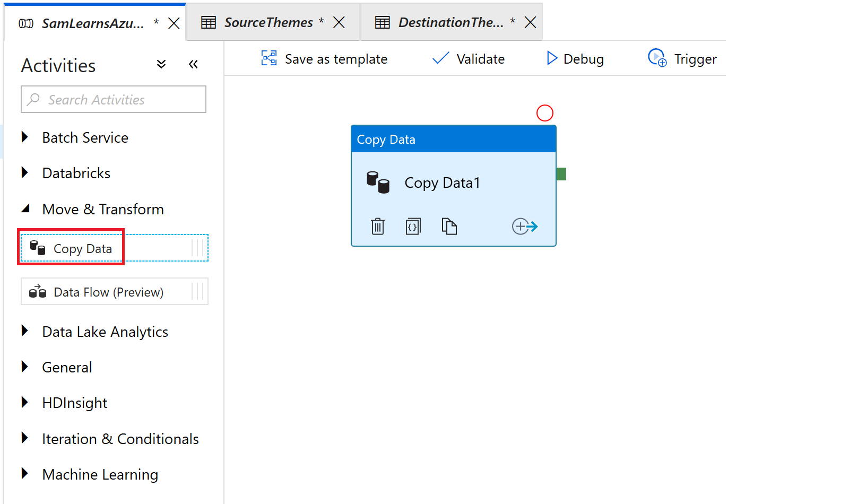Click the delete trash icon on Copy Data1
The height and width of the screenshot is (504, 849).
click(377, 227)
